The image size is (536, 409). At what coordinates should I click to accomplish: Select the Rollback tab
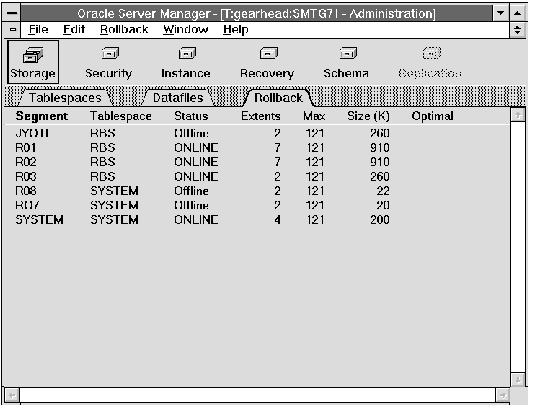(x=278, y=98)
